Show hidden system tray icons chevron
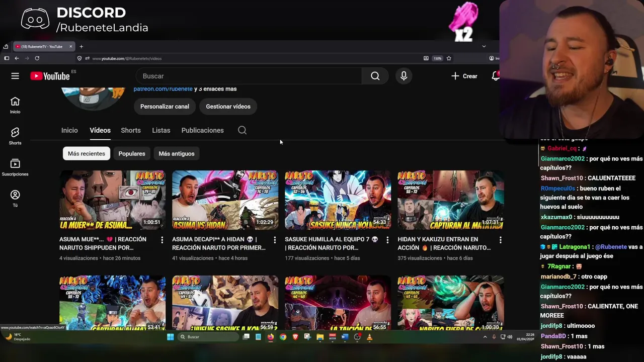The width and height of the screenshot is (644, 362). pos(485,337)
